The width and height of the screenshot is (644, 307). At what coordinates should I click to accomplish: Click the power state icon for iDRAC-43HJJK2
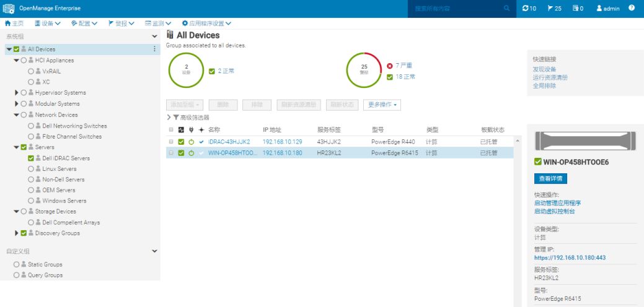point(192,142)
